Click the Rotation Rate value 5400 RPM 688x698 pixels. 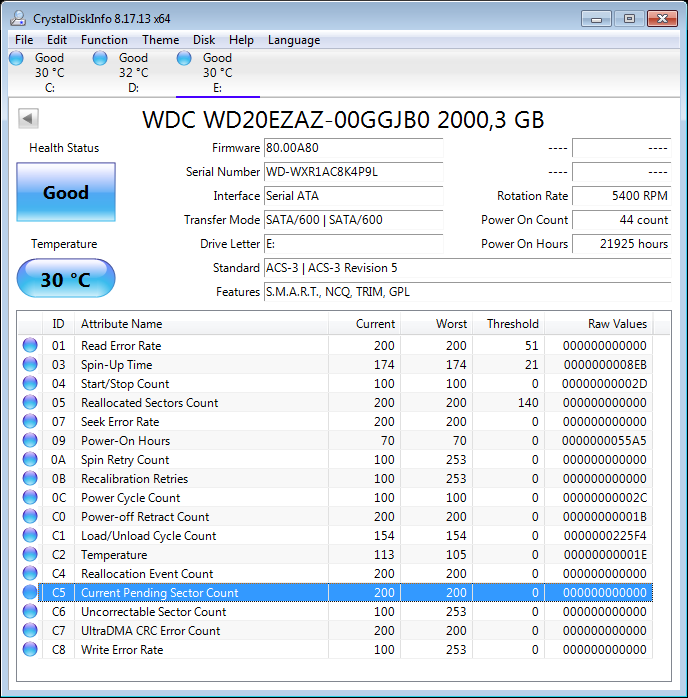click(x=621, y=196)
